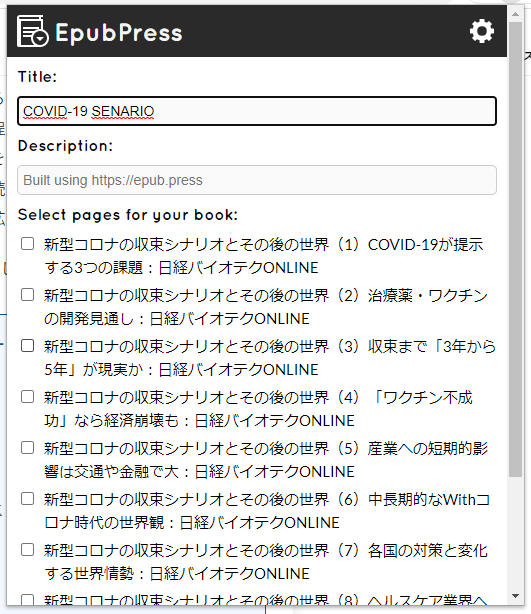
Task: Select page title (7) 各国の対策と変化する世界情勢 text
Action: click(266, 562)
